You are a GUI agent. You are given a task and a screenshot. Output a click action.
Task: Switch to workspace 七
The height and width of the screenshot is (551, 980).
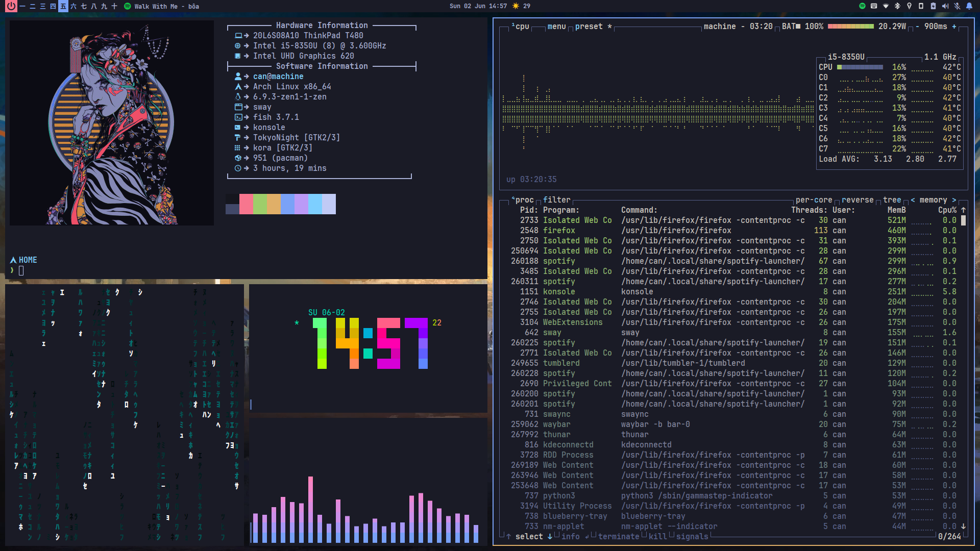click(x=84, y=6)
